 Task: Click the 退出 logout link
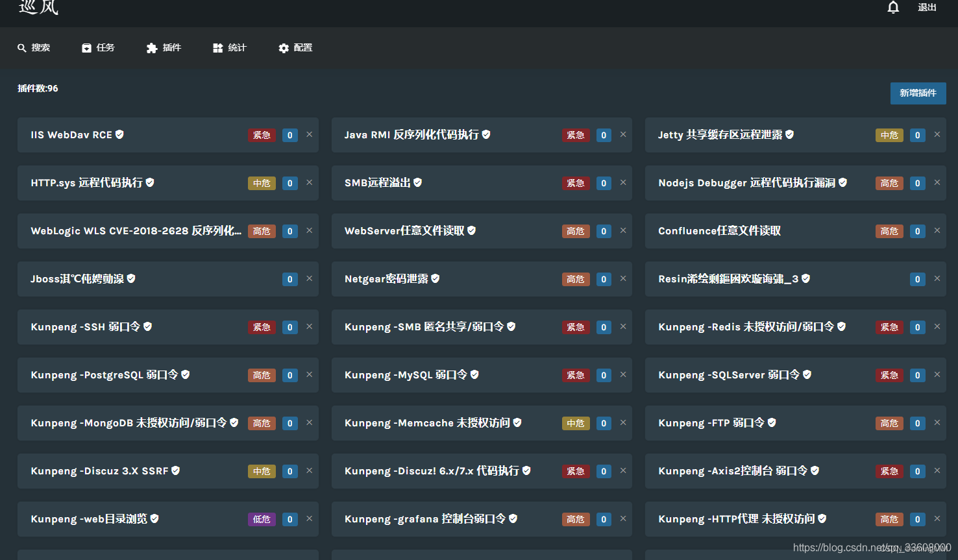click(927, 7)
